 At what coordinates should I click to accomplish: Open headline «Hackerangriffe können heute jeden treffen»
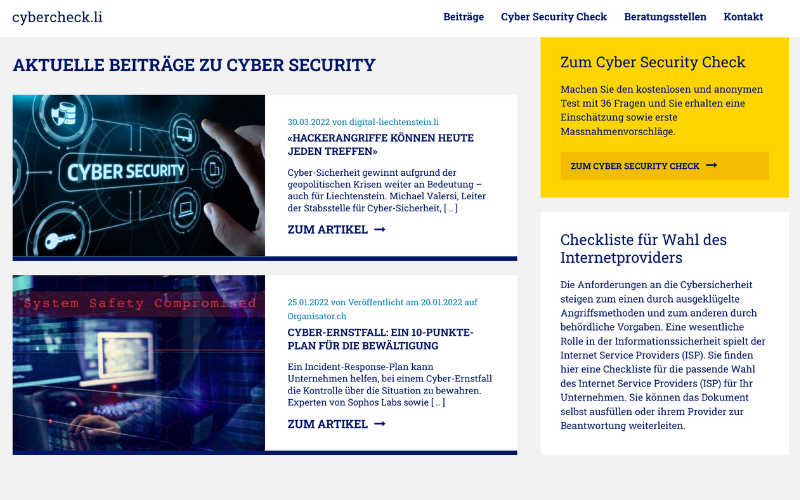tap(381, 144)
